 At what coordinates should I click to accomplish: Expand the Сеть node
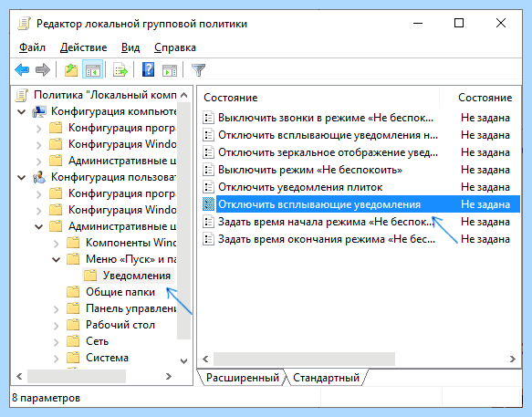tap(57, 341)
